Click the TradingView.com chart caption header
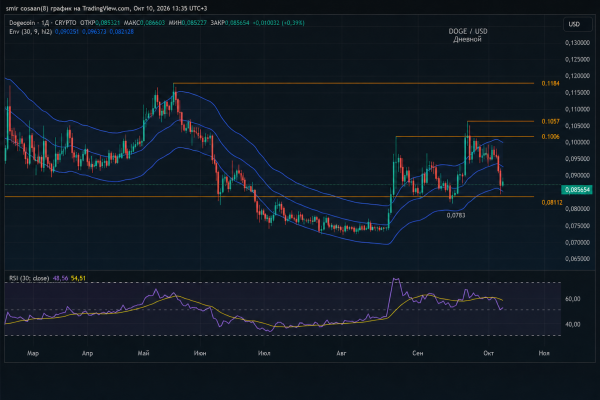The image size is (600, 400). click(106, 8)
